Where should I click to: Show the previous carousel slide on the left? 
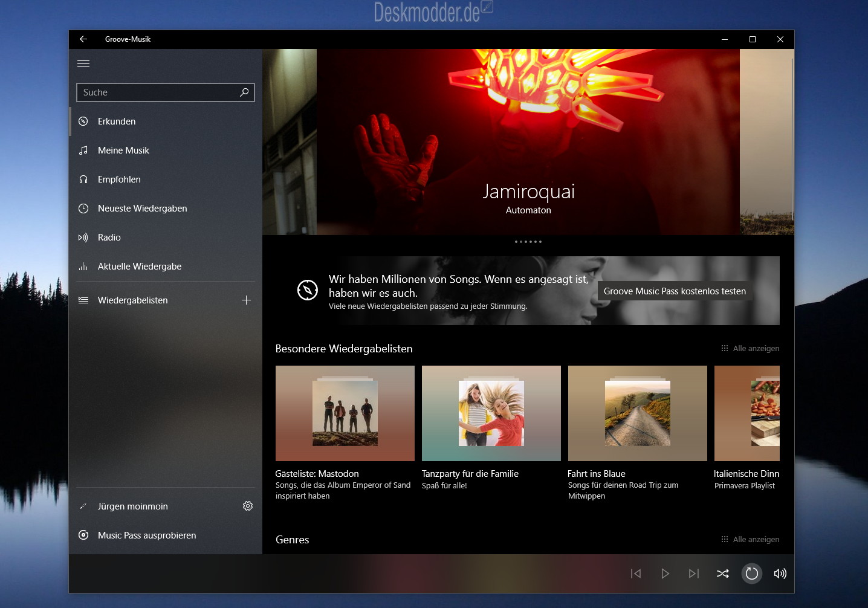coord(290,142)
